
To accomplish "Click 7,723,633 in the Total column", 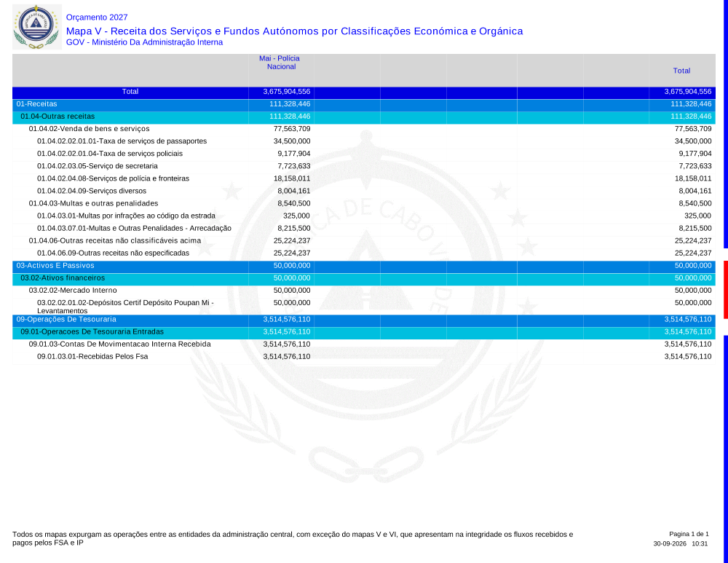I will pyautogui.click(x=695, y=166).
